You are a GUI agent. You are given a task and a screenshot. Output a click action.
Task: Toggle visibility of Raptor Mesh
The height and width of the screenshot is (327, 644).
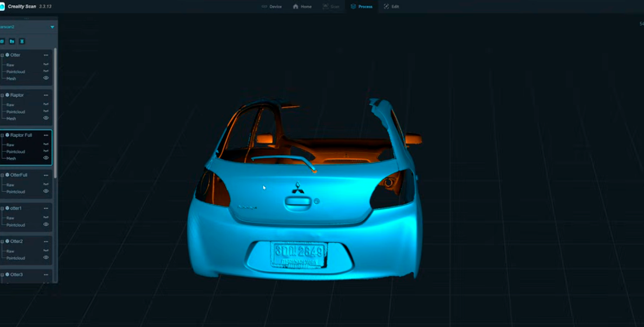coord(46,119)
